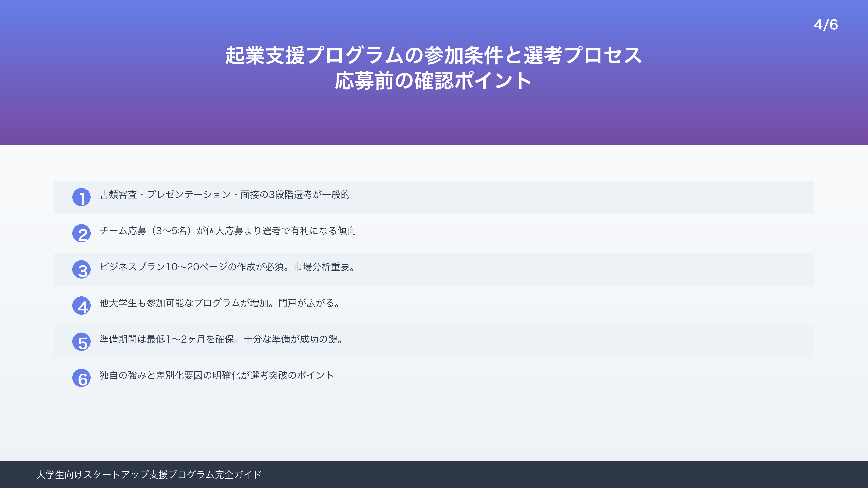Viewport: 868px width, 488px height.
Task: Click the number 3 circle badge
Action: (82, 269)
